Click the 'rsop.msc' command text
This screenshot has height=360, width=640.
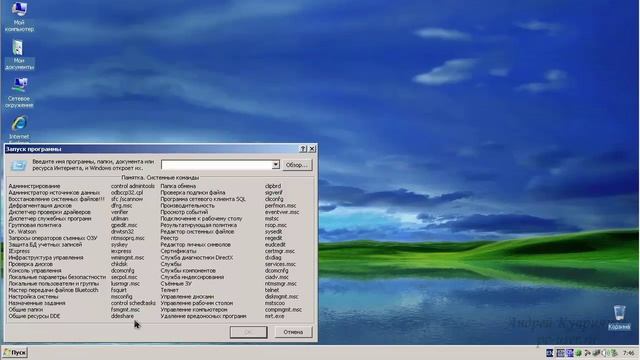coord(276,225)
